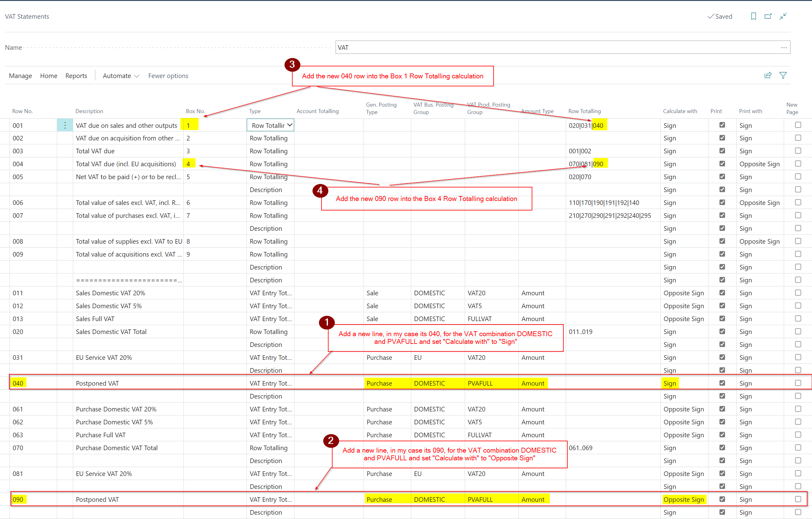
Task: Expand the Type dropdown for row 001
Action: pos(290,125)
